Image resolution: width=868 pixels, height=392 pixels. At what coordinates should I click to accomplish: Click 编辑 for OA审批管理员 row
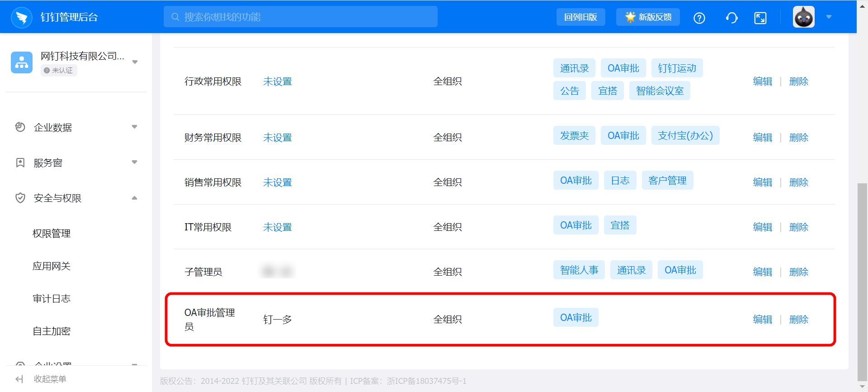point(763,320)
